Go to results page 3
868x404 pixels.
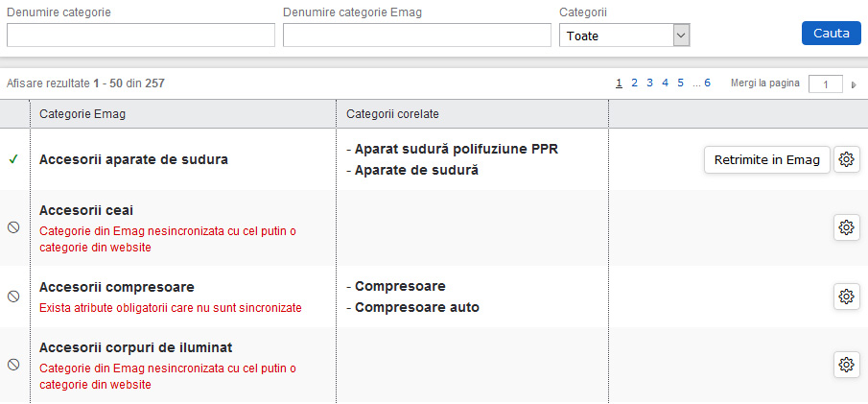coord(650,83)
